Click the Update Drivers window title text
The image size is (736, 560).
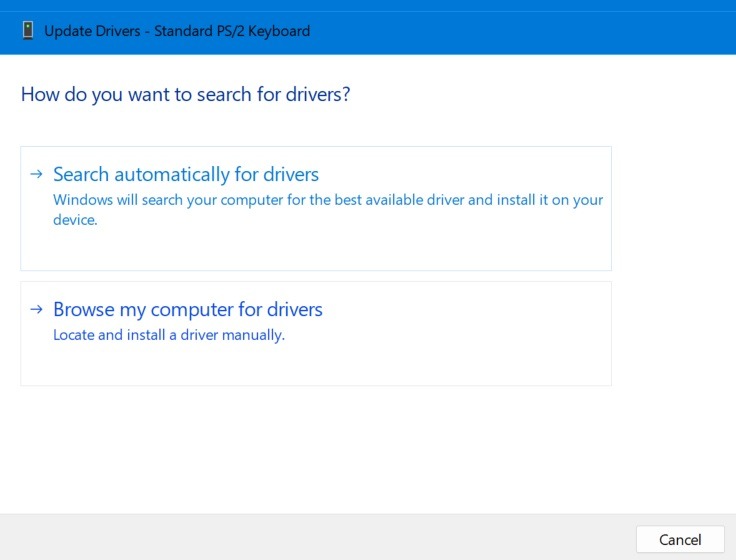177,31
